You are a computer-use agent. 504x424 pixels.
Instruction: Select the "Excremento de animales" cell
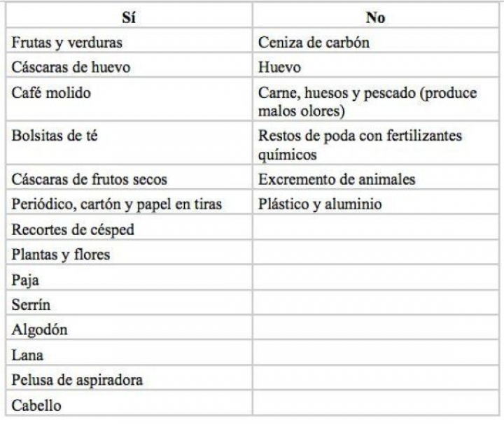coord(337,179)
